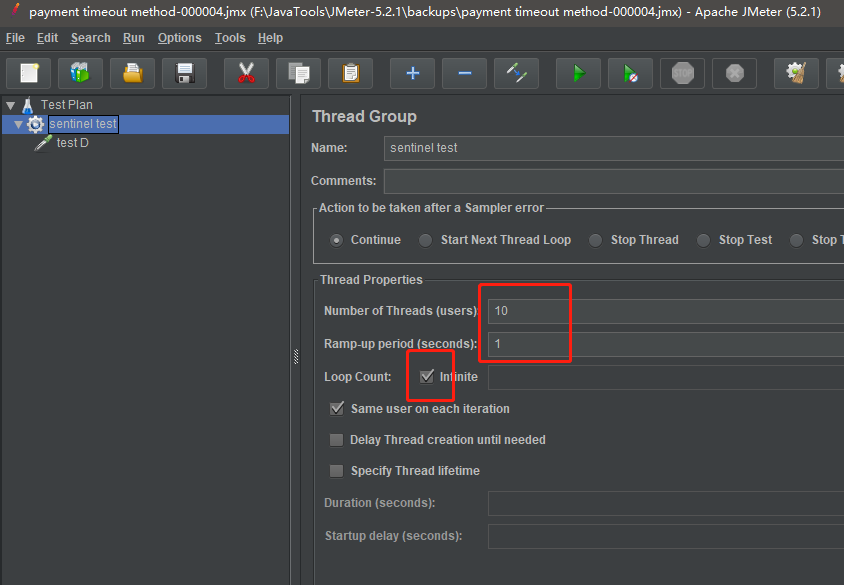Click the Number of Threads field
The image size is (844, 585).
(666, 311)
